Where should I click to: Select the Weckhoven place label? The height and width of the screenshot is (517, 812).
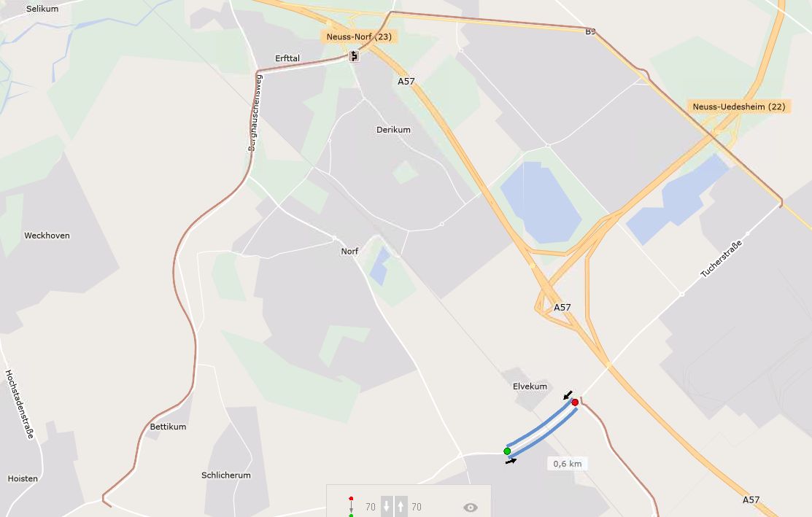pyautogui.click(x=47, y=236)
